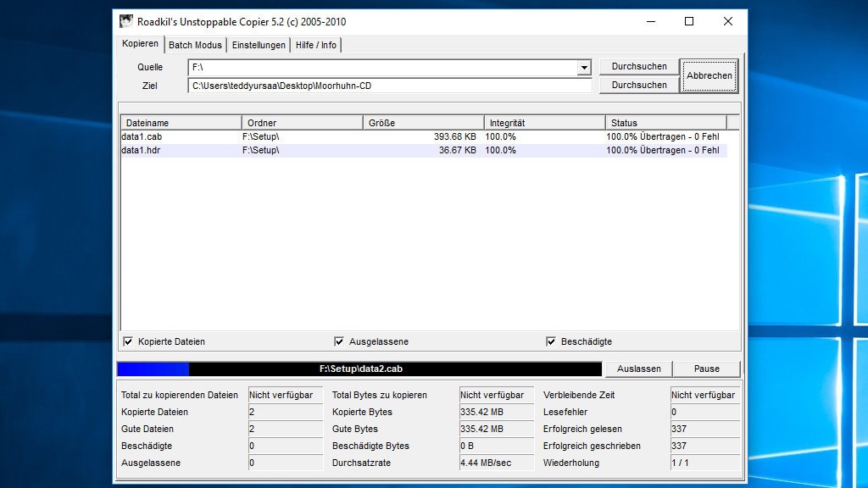Click the Durchsatzrate value 4.44 MB/sec
Image resolution: width=868 pixels, height=488 pixels.
496,463
